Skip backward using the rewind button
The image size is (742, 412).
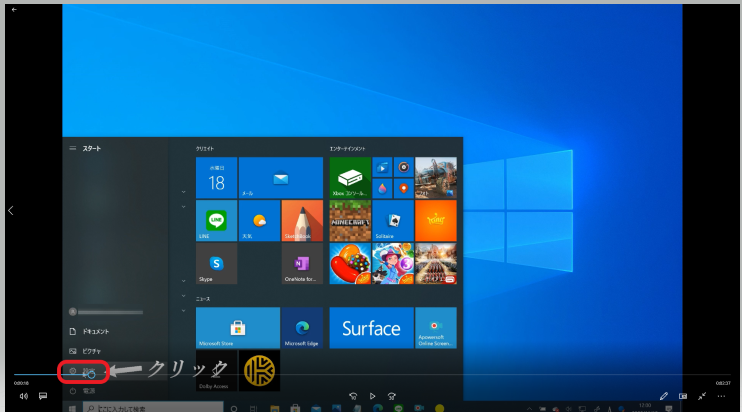click(x=353, y=396)
